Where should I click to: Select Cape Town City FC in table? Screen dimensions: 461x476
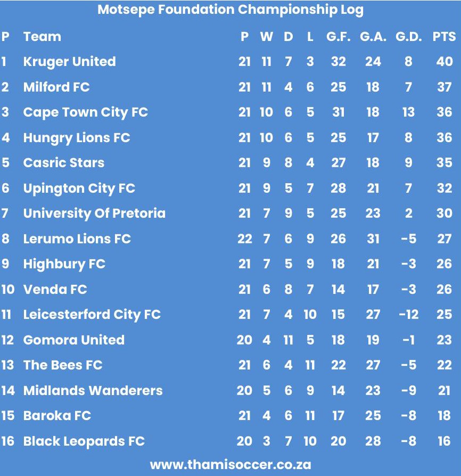coord(85,112)
